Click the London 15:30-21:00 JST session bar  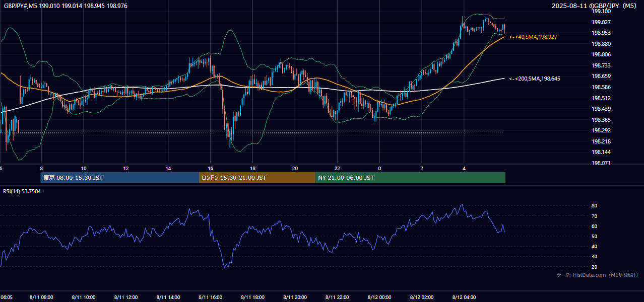click(x=257, y=178)
